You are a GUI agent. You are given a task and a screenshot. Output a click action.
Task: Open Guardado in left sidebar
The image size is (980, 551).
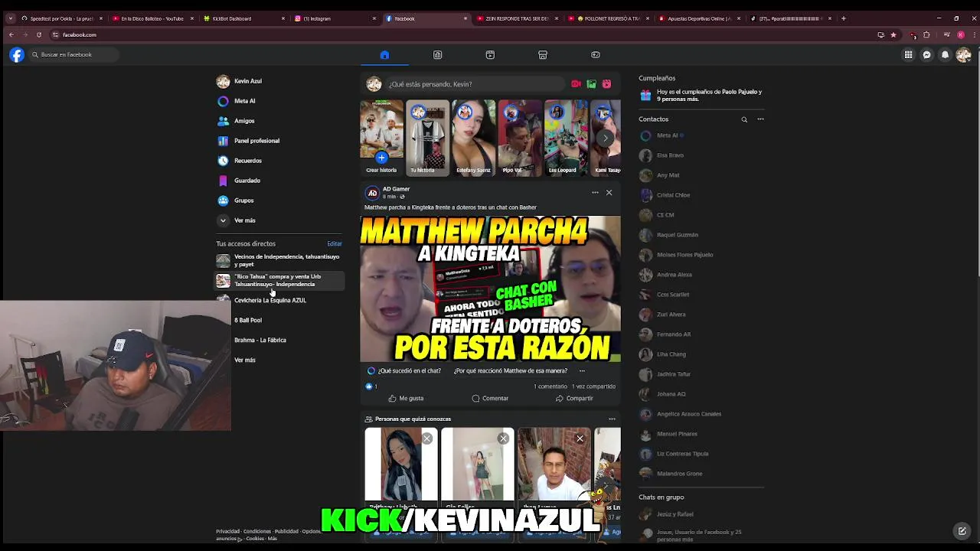click(x=279, y=181)
